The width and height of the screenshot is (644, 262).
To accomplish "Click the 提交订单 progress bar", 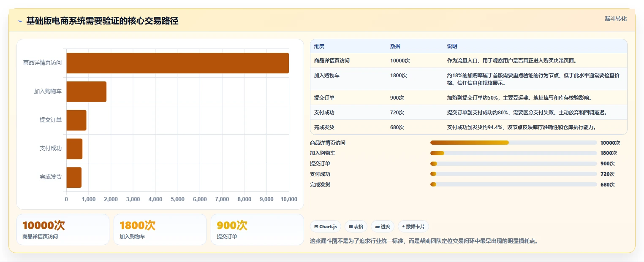I will coord(514,164).
